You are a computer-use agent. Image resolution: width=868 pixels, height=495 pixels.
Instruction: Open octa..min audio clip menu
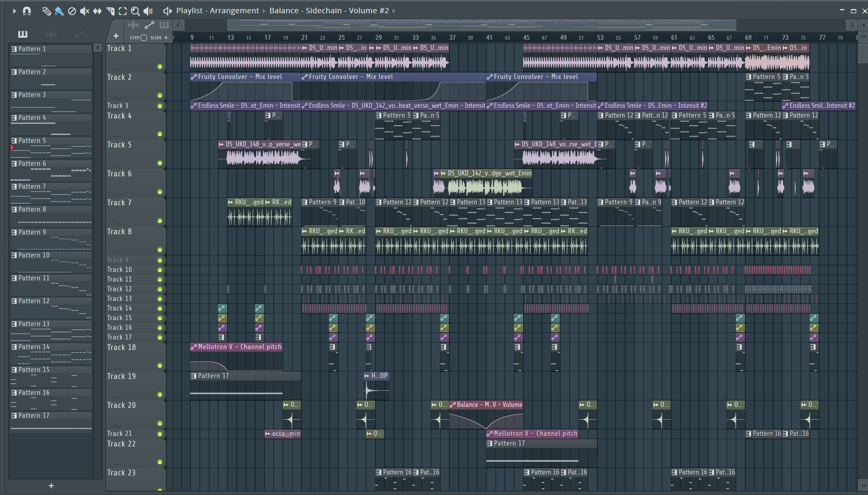pos(268,434)
